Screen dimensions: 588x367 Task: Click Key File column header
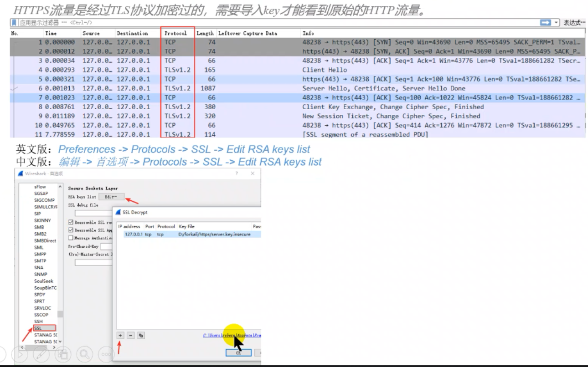point(187,226)
